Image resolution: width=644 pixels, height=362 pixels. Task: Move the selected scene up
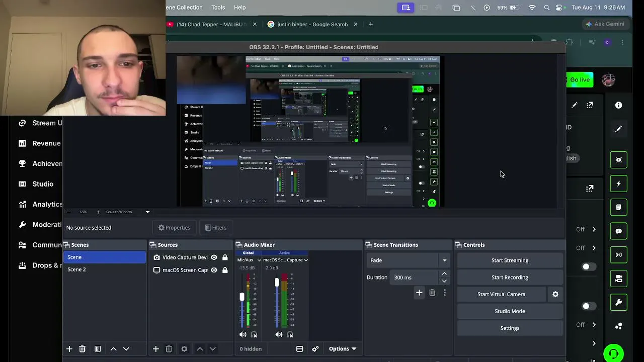(x=113, y=349)
